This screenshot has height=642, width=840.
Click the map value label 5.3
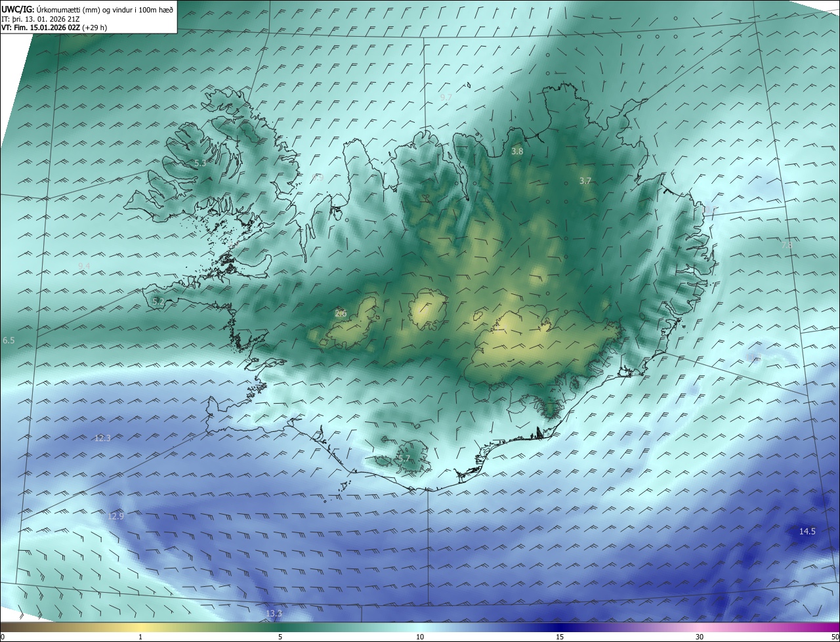click(200, 163)
